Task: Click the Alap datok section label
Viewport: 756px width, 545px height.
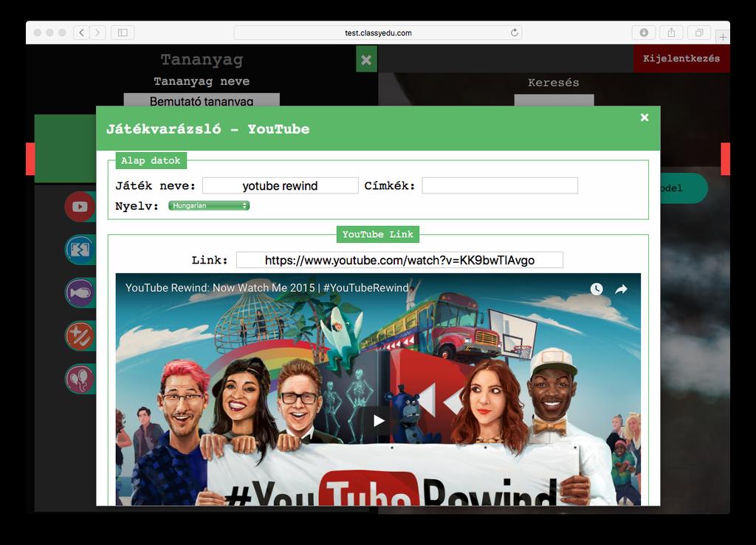Action: (x=151, y=160)
